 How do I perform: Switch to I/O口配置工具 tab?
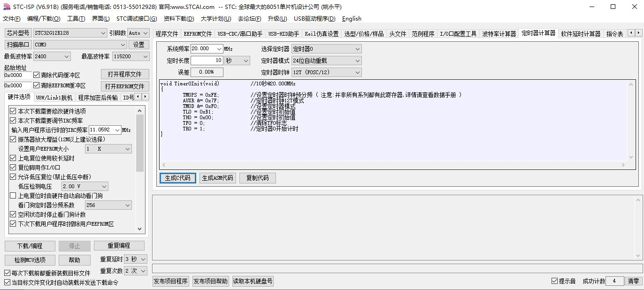click(x=458, y=34)
